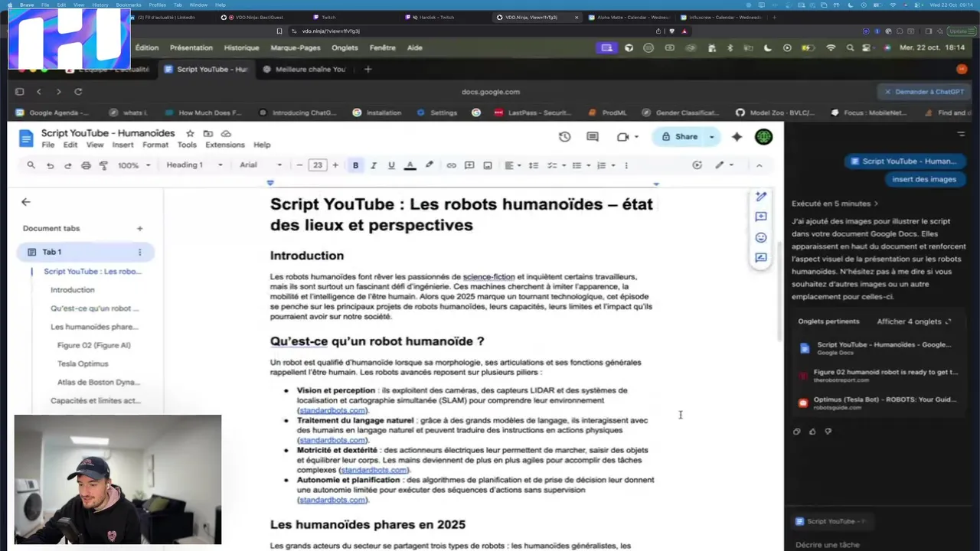This screenshot has width=980, height=551.
Task: Click the font size field showing 23
Action: click(x=317, y=165)
